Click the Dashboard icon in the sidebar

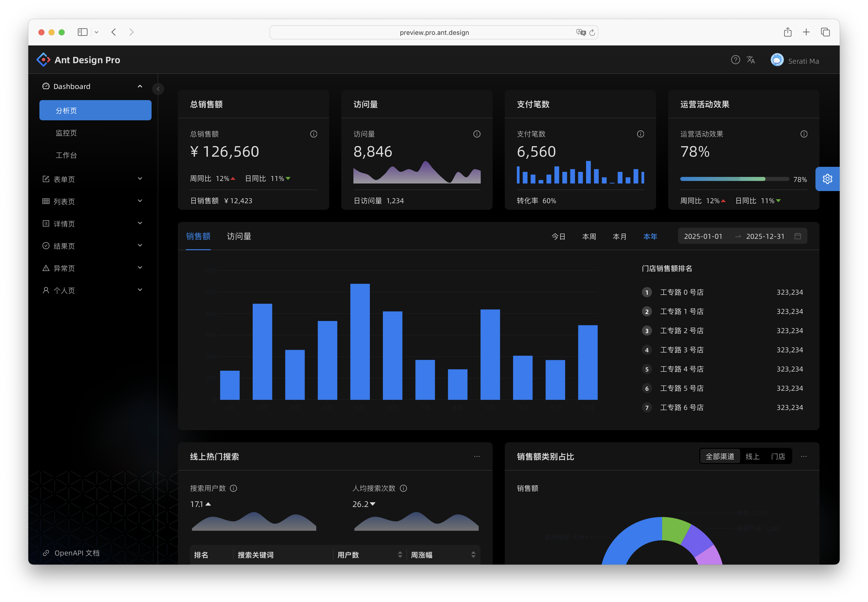tap(45, 86)
